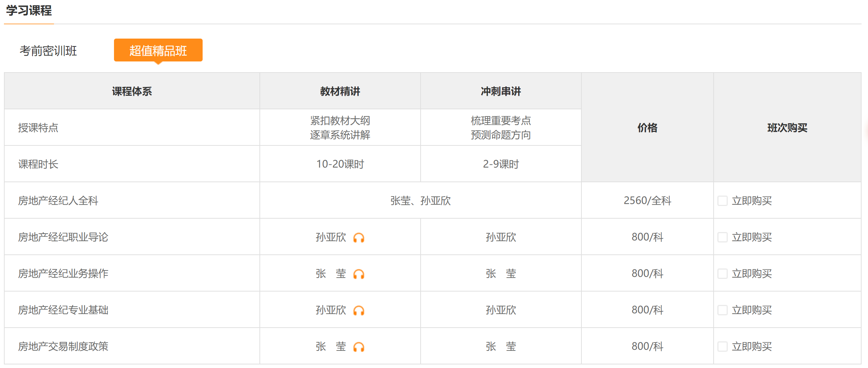Check the purchase box for 房地产经纪人全科

point(722,201)
